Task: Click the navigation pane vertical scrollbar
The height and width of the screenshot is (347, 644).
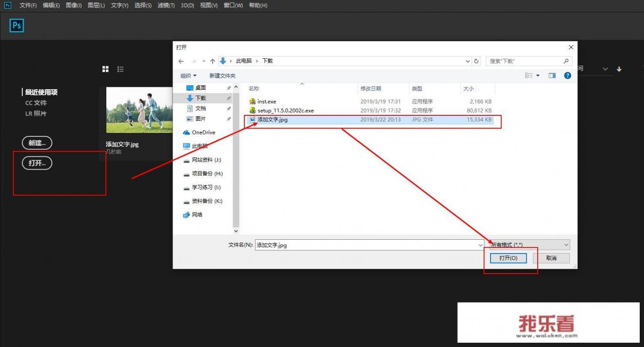Action: (235, 159)
